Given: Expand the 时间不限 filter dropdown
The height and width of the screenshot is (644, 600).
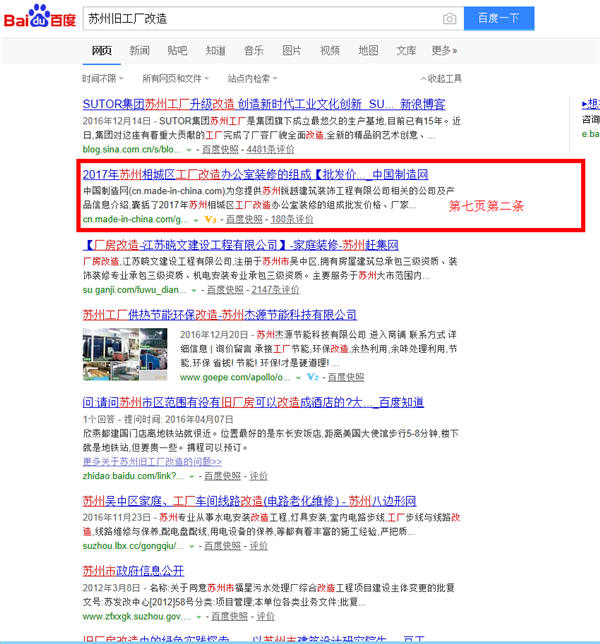Looking at the screenshot, I should click(103, 78).
